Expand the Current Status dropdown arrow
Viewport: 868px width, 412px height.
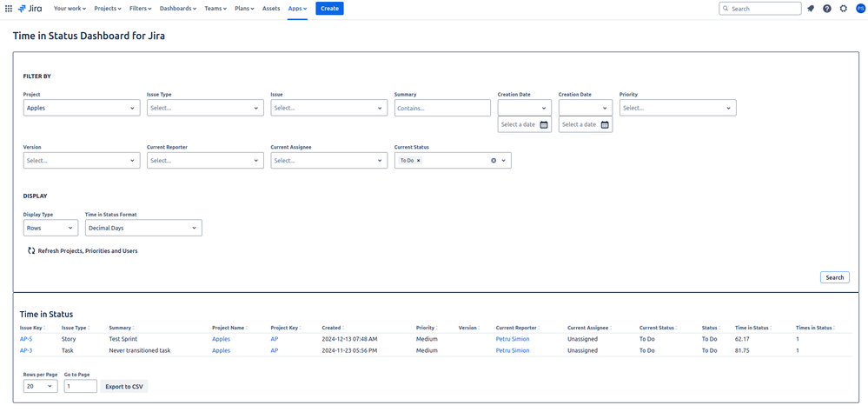coord(504,161)
